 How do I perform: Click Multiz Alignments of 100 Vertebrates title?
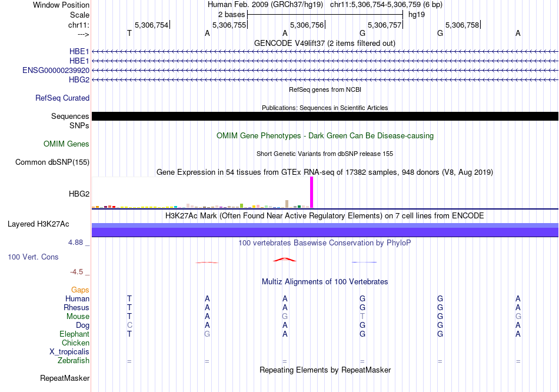pyautogui.click(x=325, y=282)
